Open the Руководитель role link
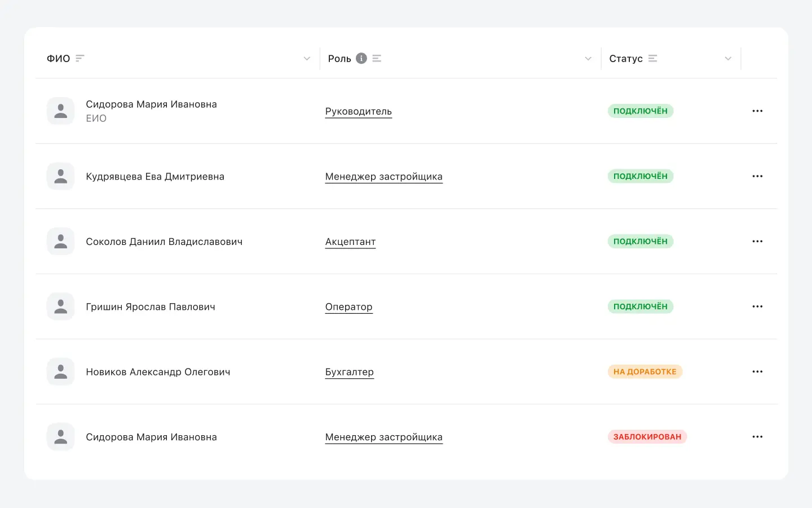 tap(358, 111)
